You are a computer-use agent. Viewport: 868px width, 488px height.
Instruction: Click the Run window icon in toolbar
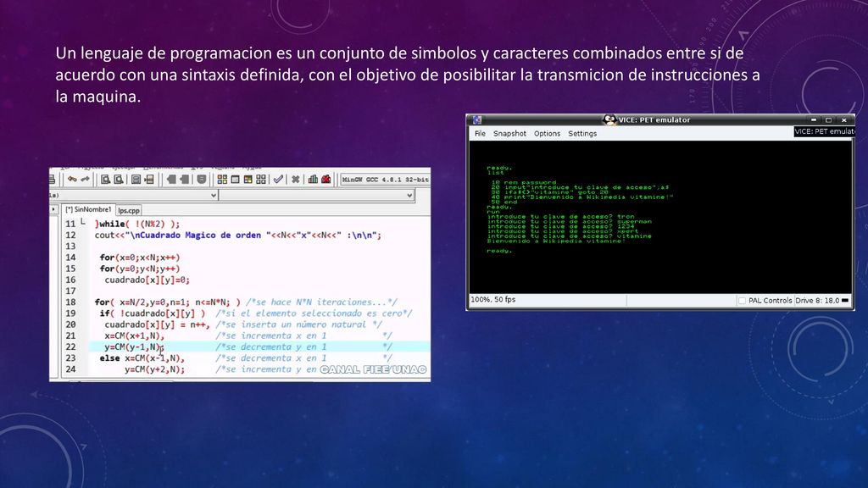coord(236,180)
